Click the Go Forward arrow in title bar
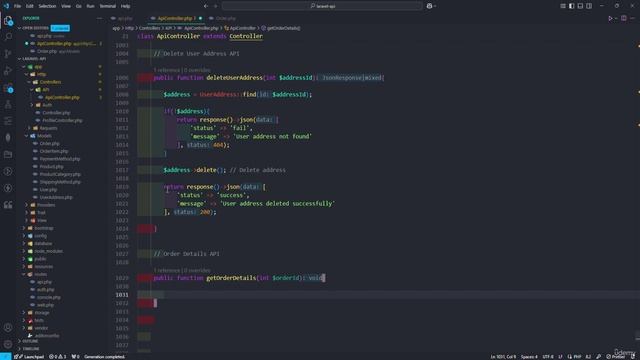640x360 pixels. coord(216,6)
